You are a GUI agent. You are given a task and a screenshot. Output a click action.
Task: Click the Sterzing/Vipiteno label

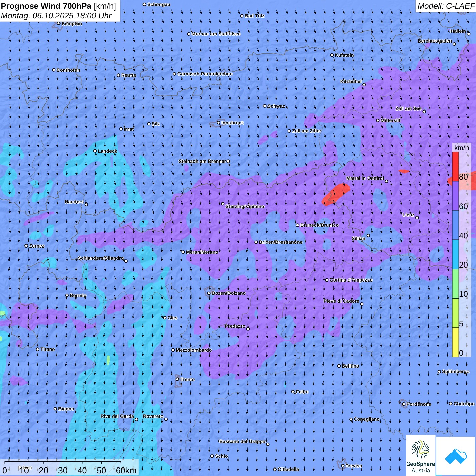click(x=245, y=206)
